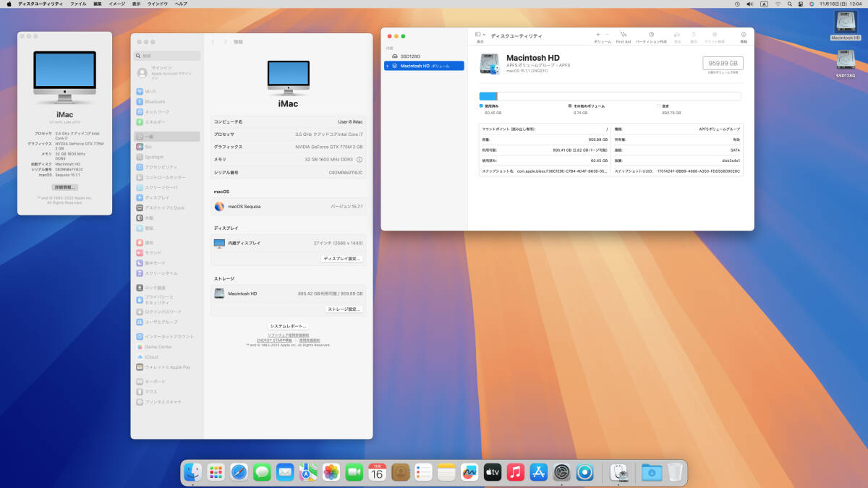868x488 pixels.
Task: Open the Bluetooth settings sidebar item
Action: tap(155, 102)
